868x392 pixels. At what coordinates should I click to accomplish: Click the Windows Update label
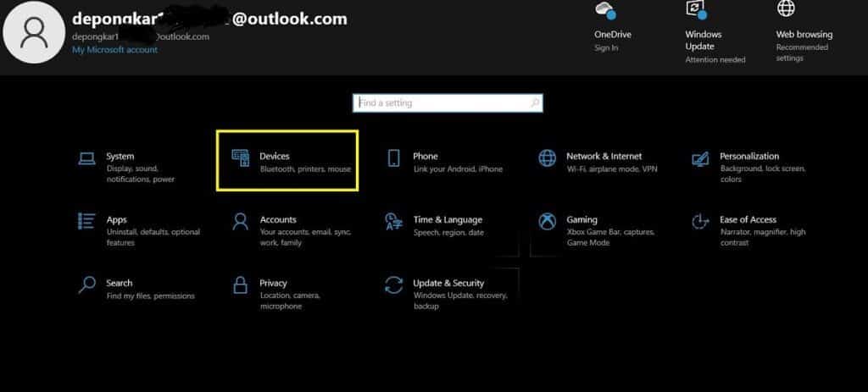coord(704,41)
